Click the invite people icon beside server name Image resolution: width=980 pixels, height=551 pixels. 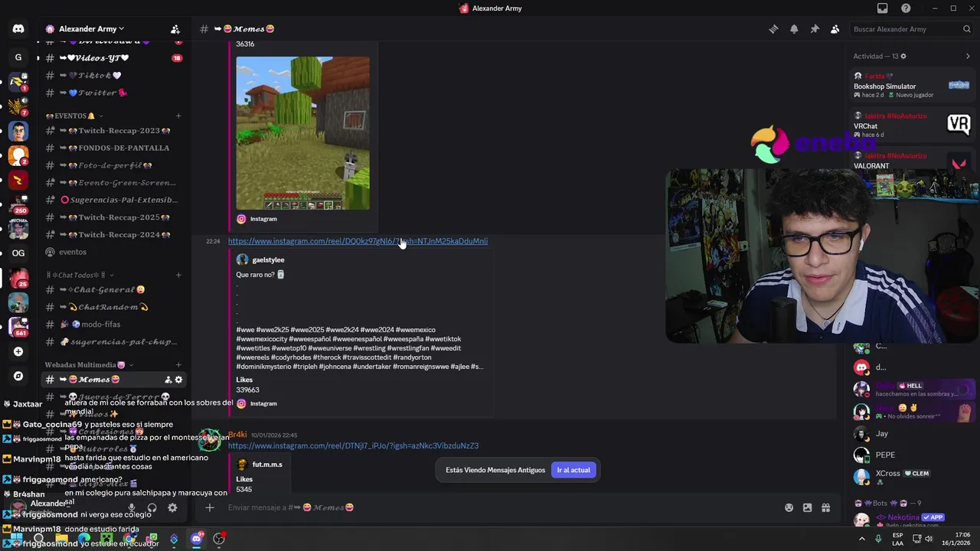click(x=175, y=29)
